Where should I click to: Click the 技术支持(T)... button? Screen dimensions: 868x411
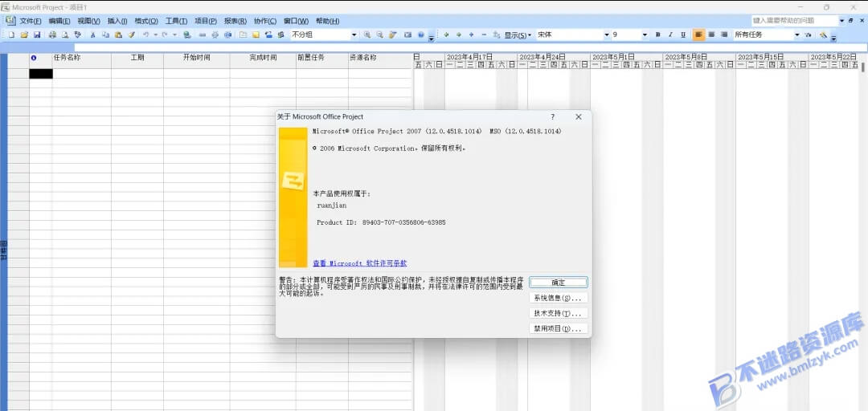(x=558, y=313)
